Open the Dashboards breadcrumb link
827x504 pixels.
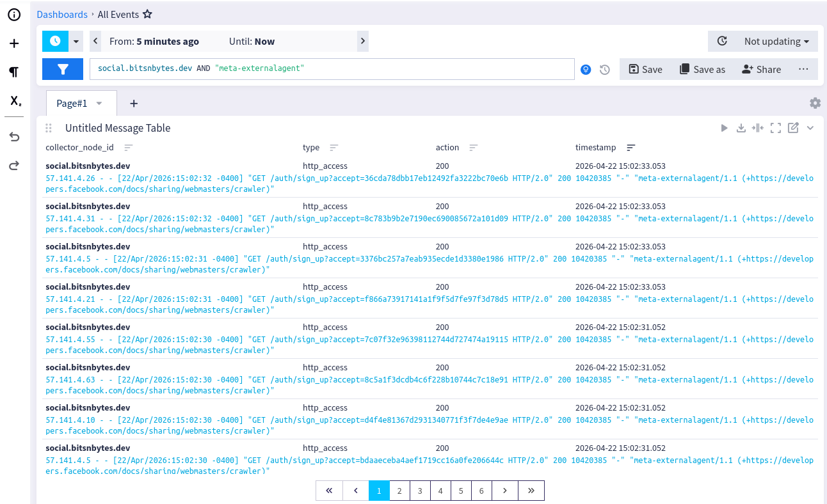coord(62,14)
